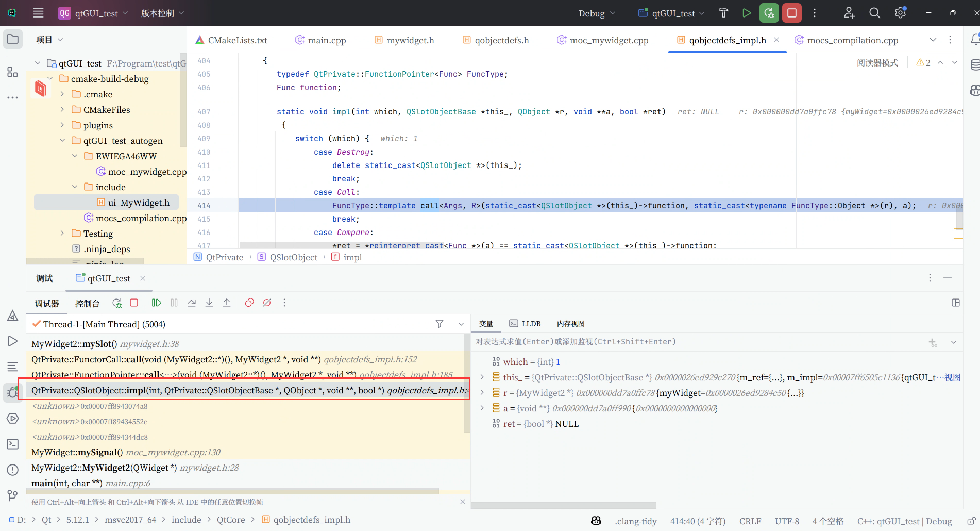Screen dimensions: 980x531
Task: Toggle Mute Breakpoints in debug toolbar
Action: (267, 303)
